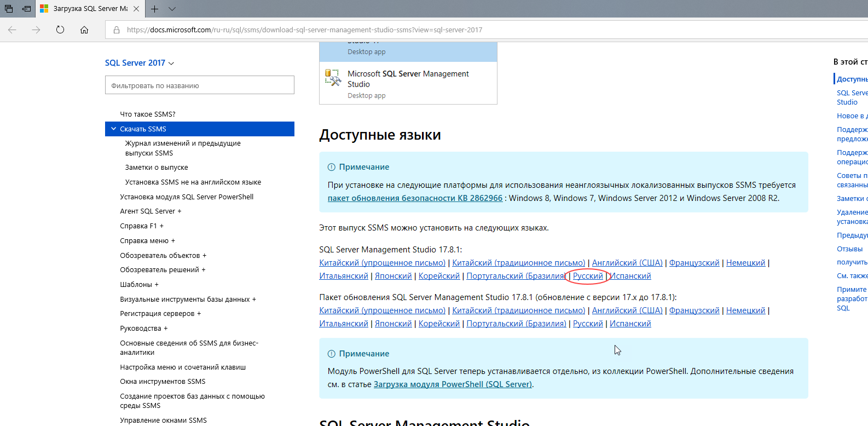Collapse the Скачать SSMS tree node
Viewport: 868px width, 426px height.
coord(113,129)
